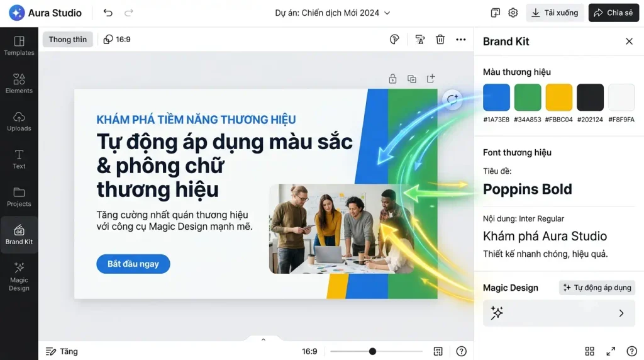Close the Brand Kit panel
Viewport: 644px width, 360px height.
point(629,41)
